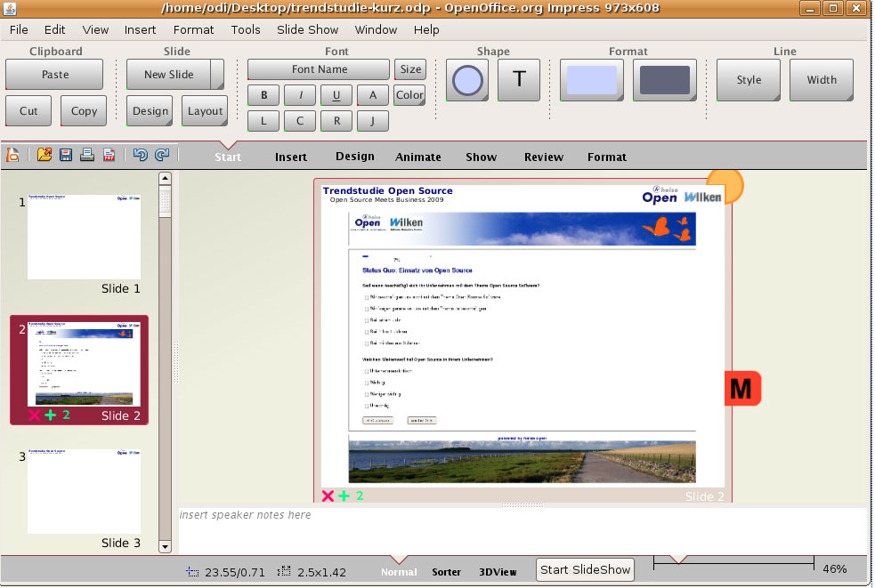Click the light blue Format fill swatch

pyautogui.click(x=592, y=80)
